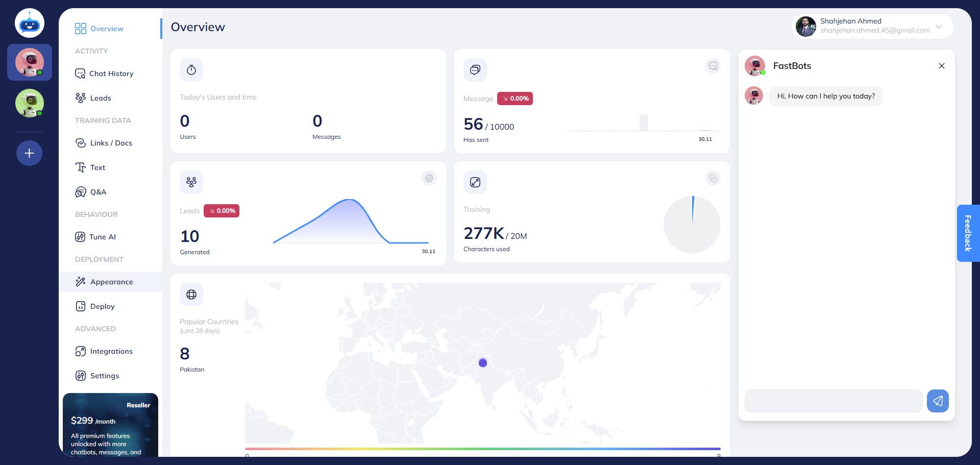980x465 pixels.
Task: Send the chat message with paper plane
Action: pos(938,401)
